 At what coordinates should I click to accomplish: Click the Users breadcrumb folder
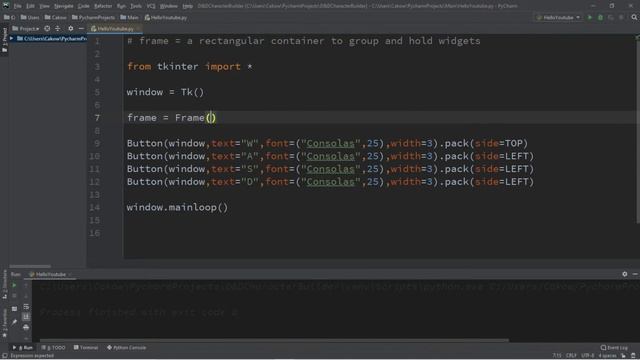coord(30,18)
